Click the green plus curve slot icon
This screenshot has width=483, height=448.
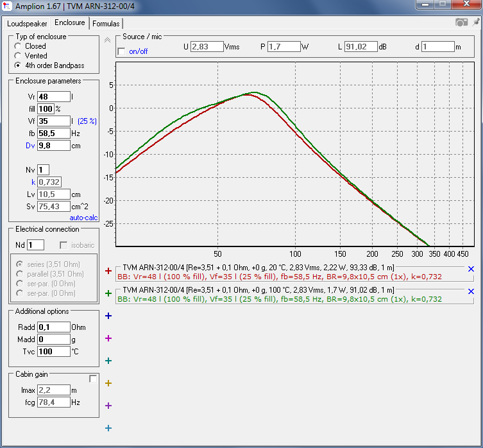(x=108, y=293)
